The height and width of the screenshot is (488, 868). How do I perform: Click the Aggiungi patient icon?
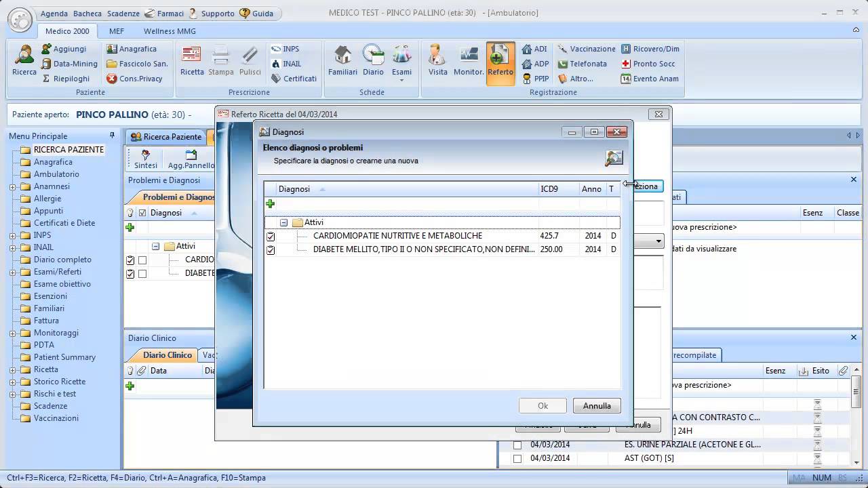(64, 49)
